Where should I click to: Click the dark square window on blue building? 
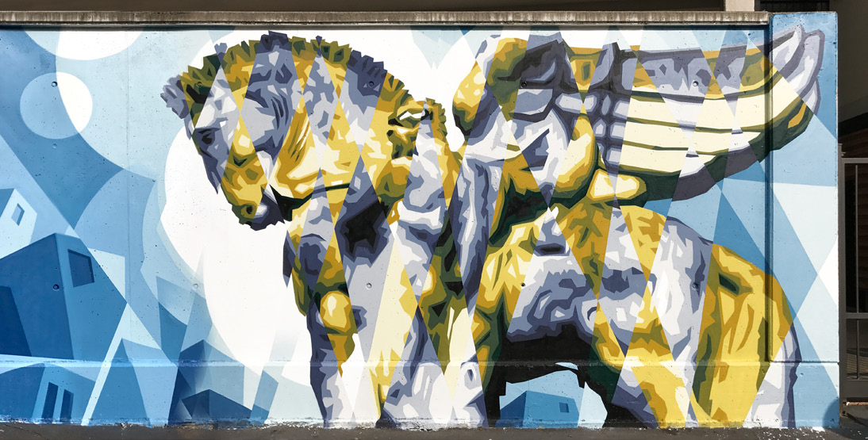(80, 268)
